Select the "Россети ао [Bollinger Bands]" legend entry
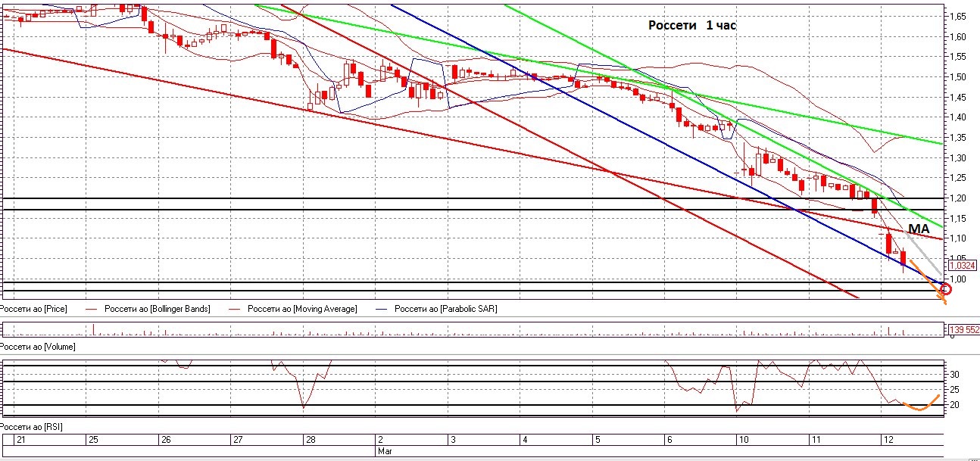Viewport: 980px width, 461px height. [158, 309]
